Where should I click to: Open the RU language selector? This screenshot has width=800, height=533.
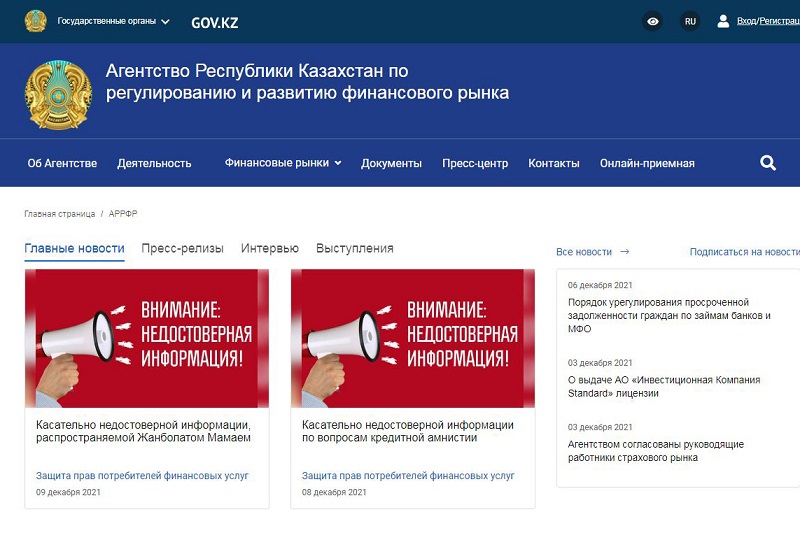689,21
